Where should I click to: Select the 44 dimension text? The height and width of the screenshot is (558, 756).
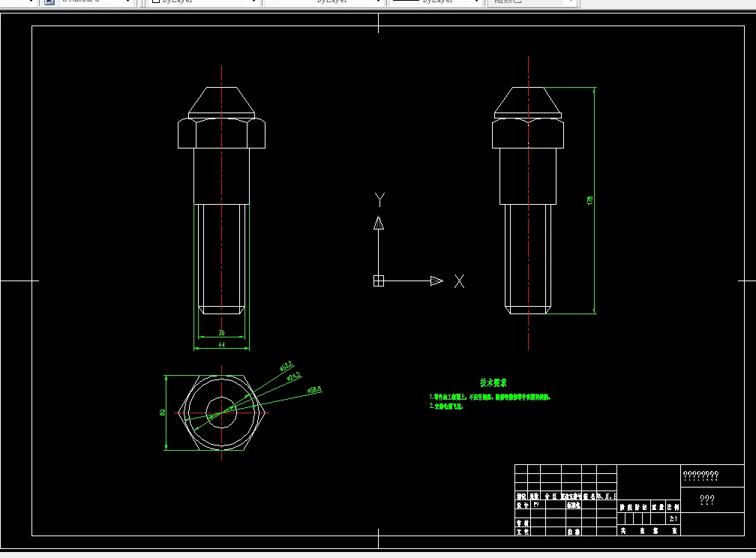(x=222, y=345)
